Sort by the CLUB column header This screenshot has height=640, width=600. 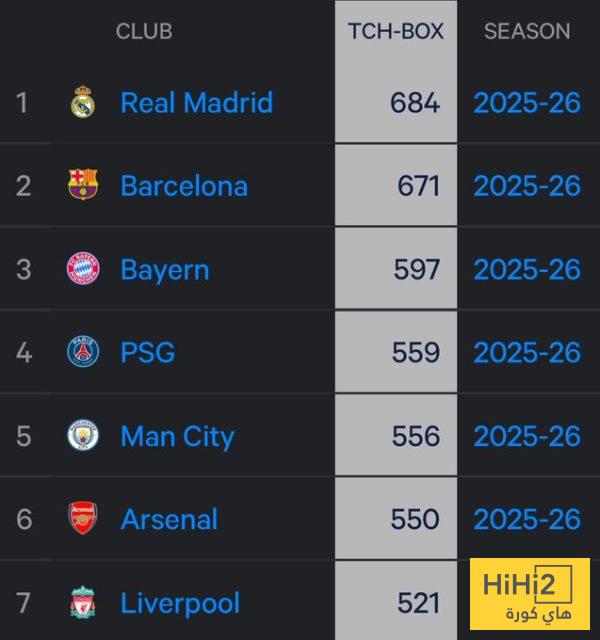click(x=144, y=31)
